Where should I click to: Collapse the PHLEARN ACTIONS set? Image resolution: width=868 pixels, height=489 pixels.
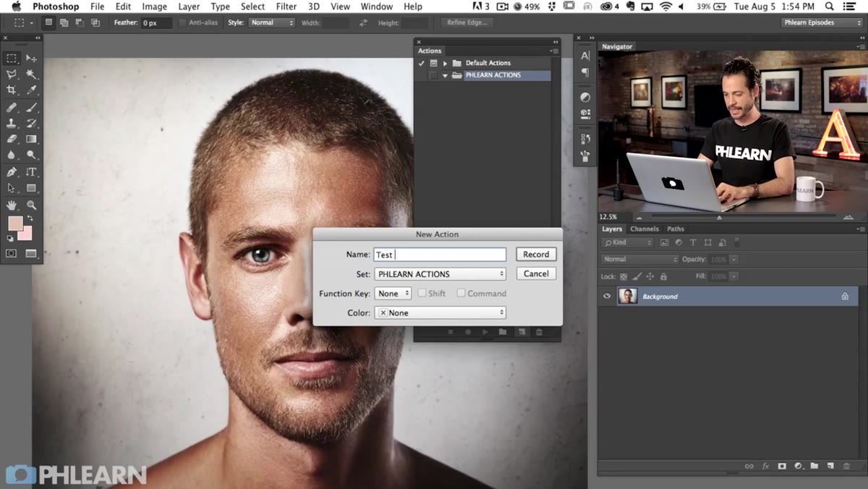pos(446,75)
